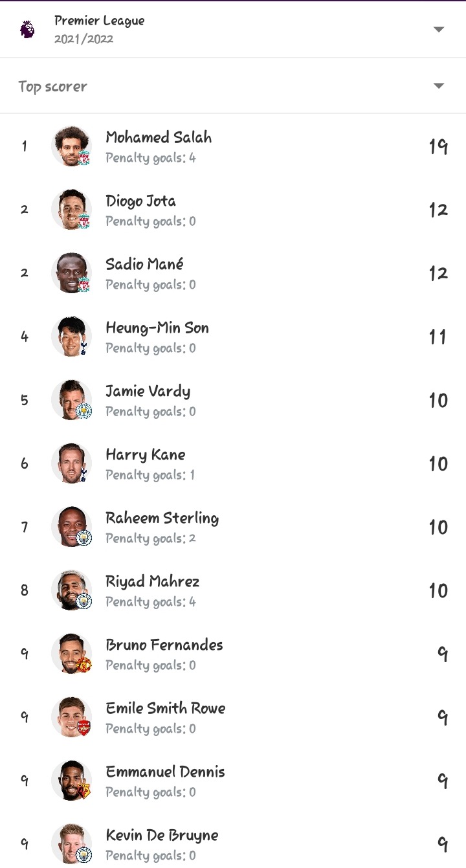Tap Mohamed Salah's player photo
The height and width of the screenshot is (868, 466).
click(71, 146)
